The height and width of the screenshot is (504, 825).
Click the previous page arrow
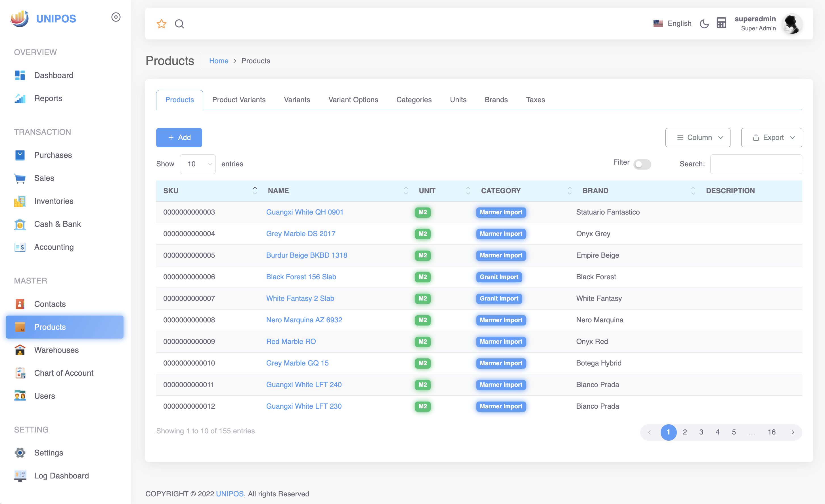coord(649,432)
